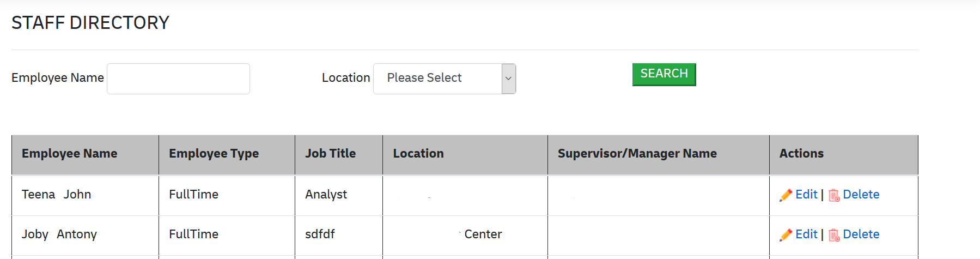The width and height of the screenshot is (980, 259).
Task: Click the Delete link for Joby Antony
Action: coord(861,234)
